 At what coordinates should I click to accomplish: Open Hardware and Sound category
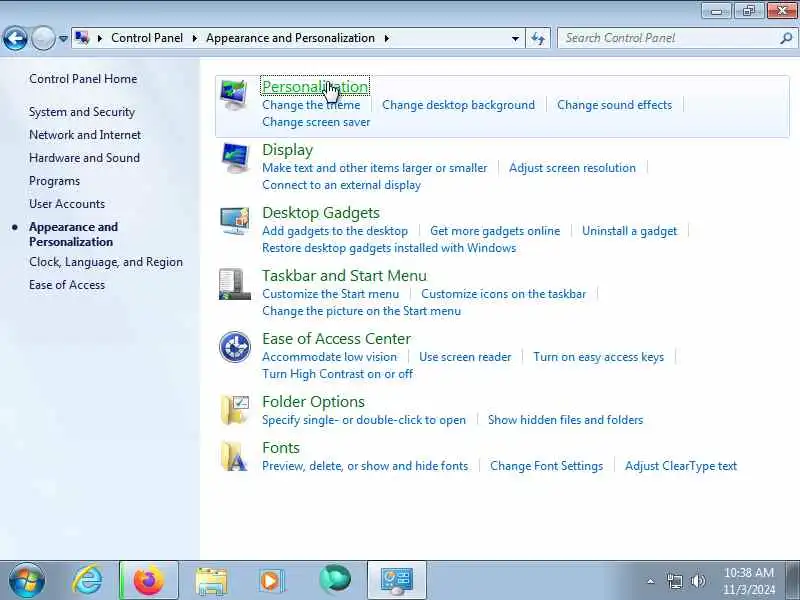(x=84, y=158)
